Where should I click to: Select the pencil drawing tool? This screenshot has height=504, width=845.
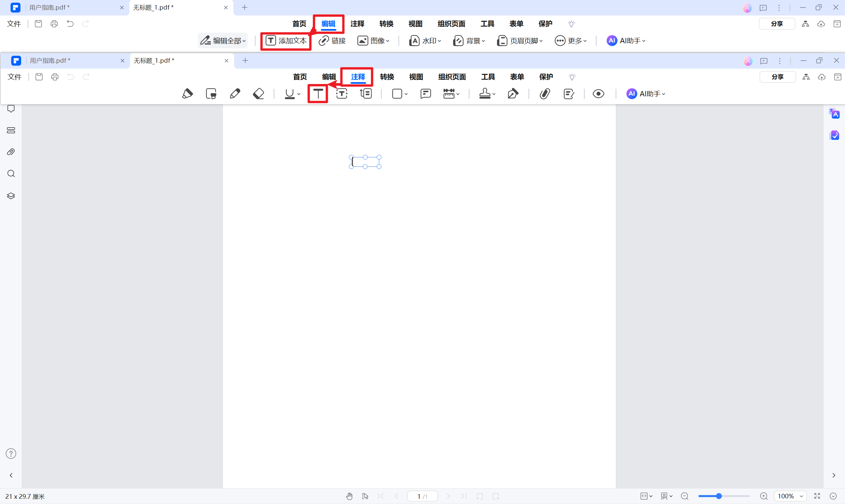pyautogui.click(x=235, y=93)
